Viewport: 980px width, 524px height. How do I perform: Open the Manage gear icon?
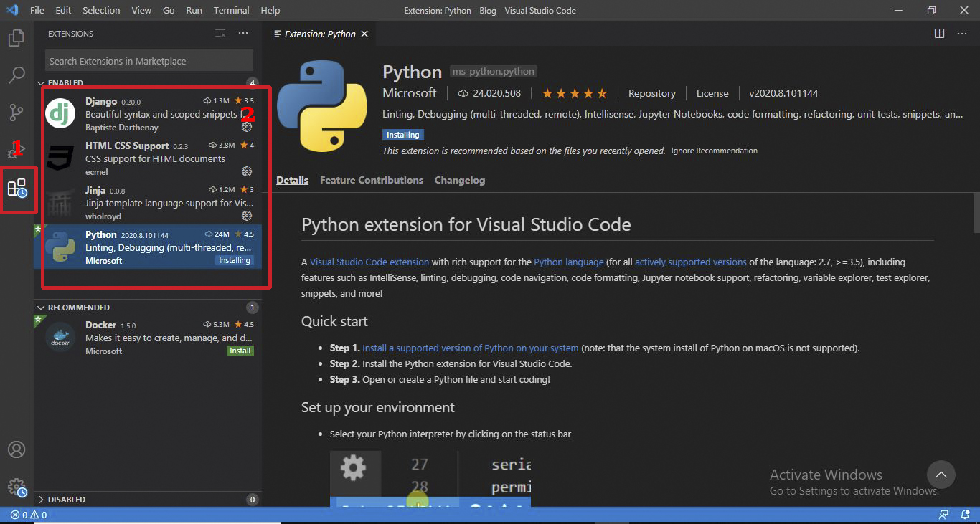click(16, 487)
